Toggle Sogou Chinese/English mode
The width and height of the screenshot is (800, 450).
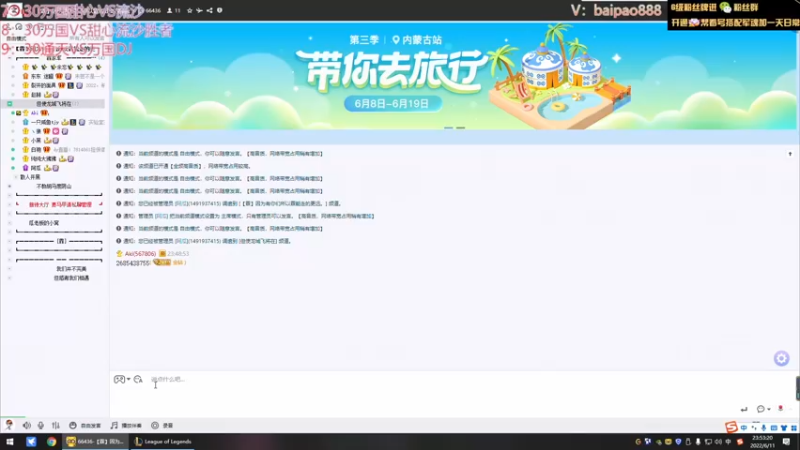[744, 428]
